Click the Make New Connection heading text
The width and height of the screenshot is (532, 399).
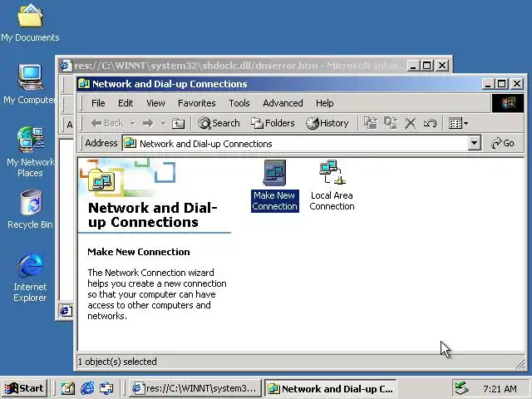[x=139, y=252]
